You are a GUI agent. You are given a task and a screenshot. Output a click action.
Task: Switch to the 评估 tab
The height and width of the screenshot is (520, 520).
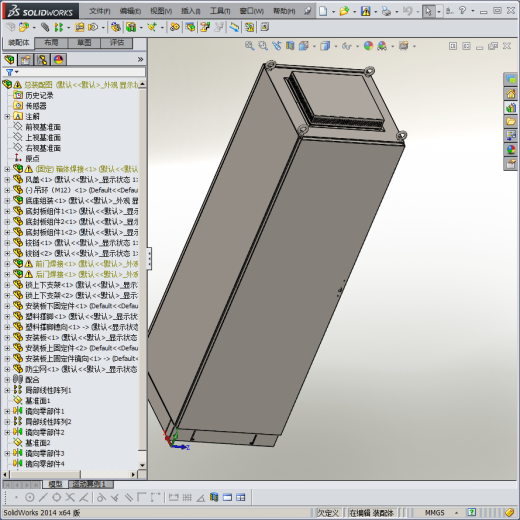[x=117, y=43]
